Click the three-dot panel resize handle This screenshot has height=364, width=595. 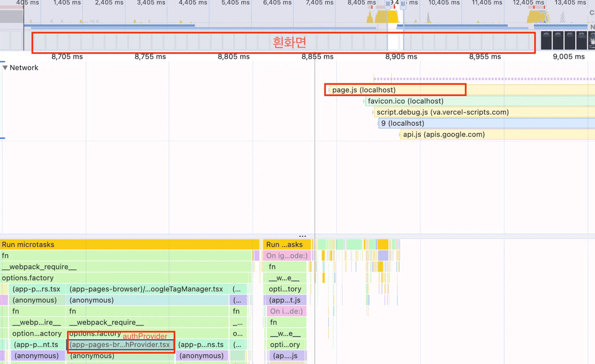point(302,236)
